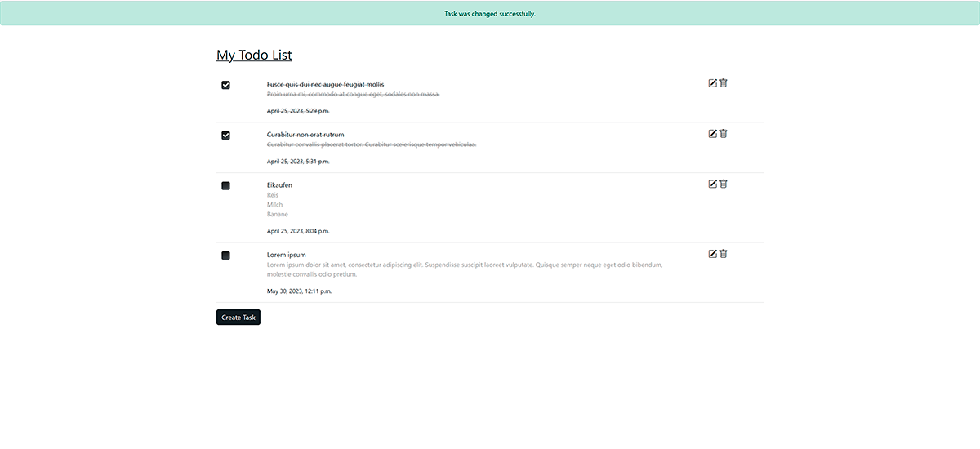Viewport: 980px width, 449px height.
Task: Click the 'May 30, 2023, 12:11 p.m.' timestamp
Action: pos(299,291)
